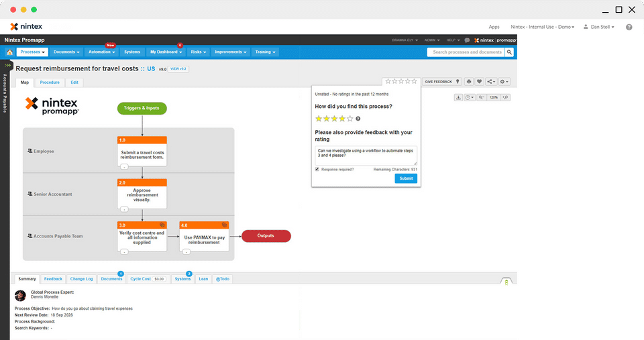Screen dimensions: 644x340
Task: Switch to the Procedure tab
Action: [x=50, y=82]
